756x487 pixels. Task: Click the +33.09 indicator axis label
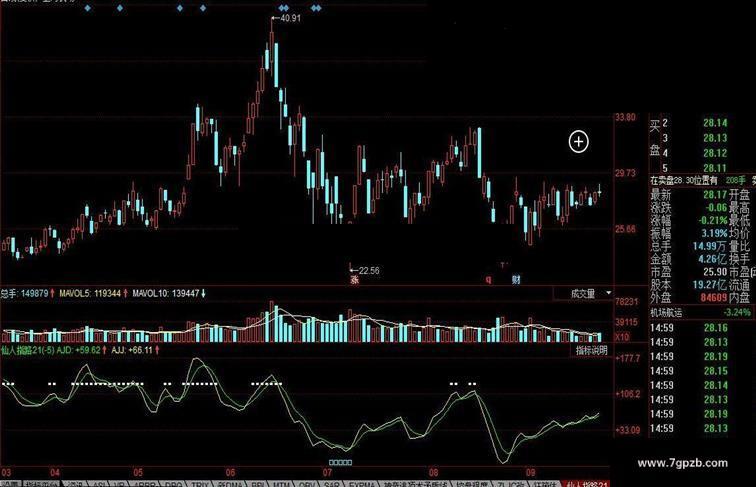tap(627, 430)
